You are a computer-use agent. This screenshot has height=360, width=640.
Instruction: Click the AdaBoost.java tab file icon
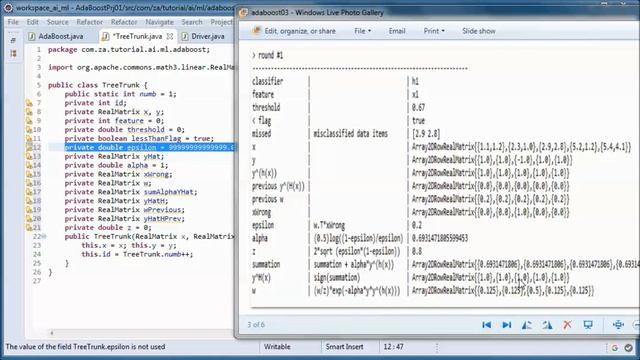(x=31, y=36)
